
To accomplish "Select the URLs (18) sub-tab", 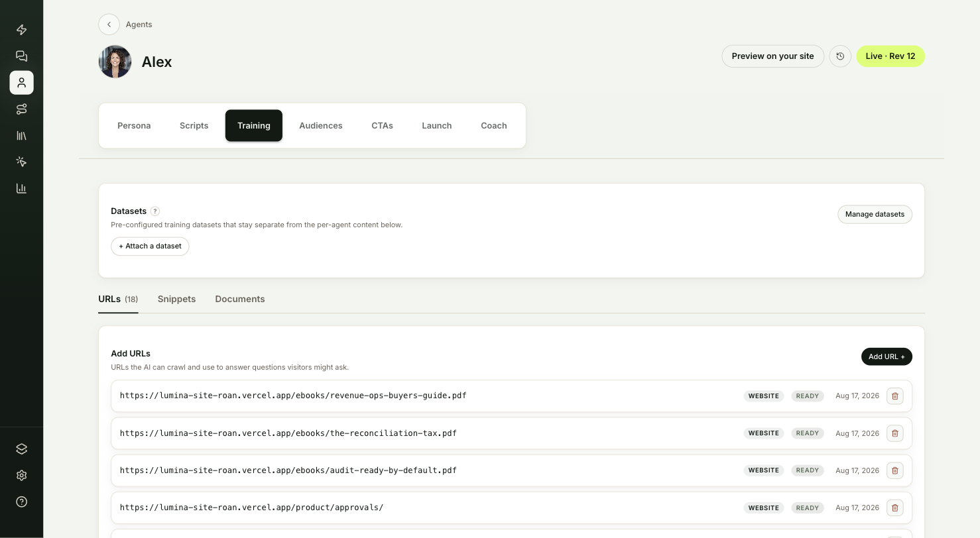I will coord(118,299).
